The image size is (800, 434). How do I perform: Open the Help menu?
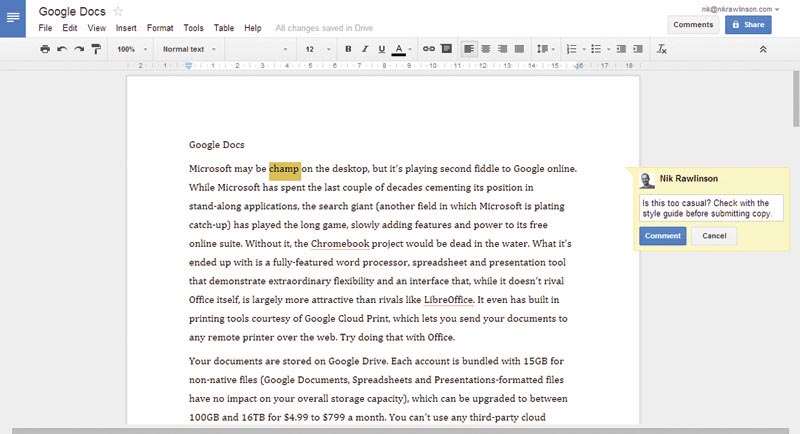[x=253, y=28]
